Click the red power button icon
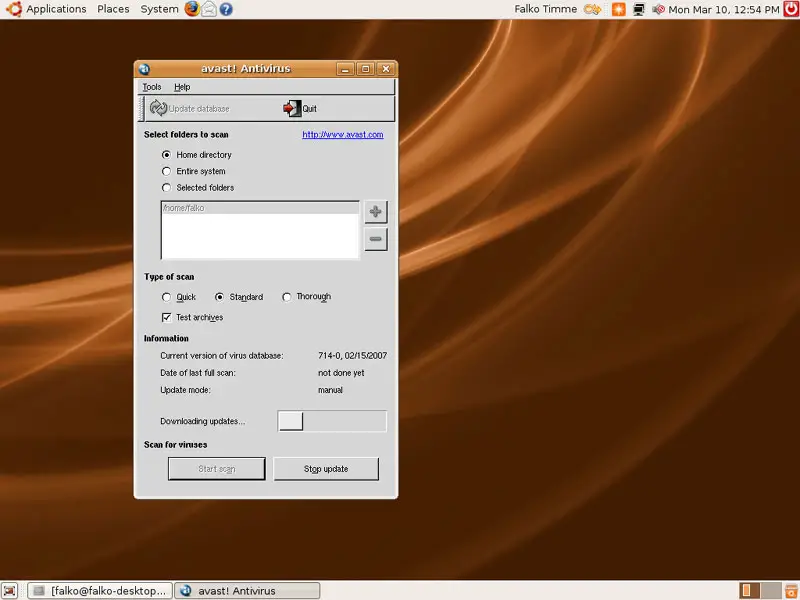 tap(791, 9)
